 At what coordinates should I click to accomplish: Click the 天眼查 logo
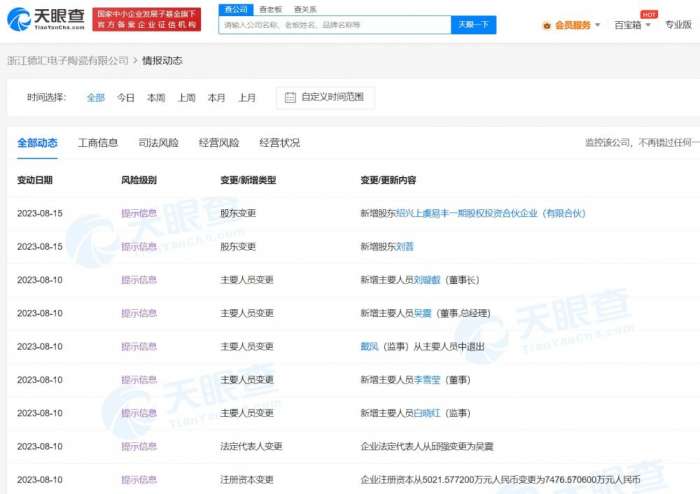(45, 19)
